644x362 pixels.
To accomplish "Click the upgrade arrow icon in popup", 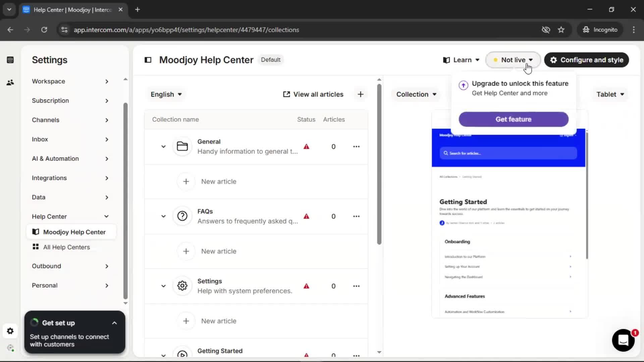I will point(463,85).
